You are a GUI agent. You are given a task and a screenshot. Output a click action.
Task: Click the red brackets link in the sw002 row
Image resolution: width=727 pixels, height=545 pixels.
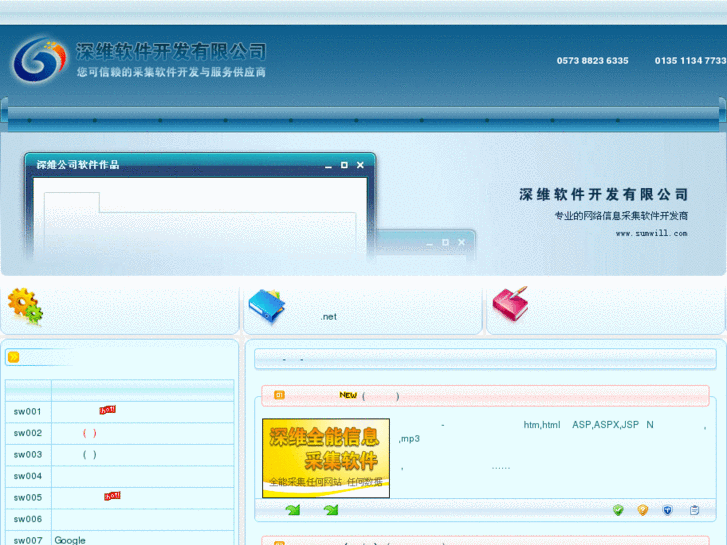pos(89,433)
